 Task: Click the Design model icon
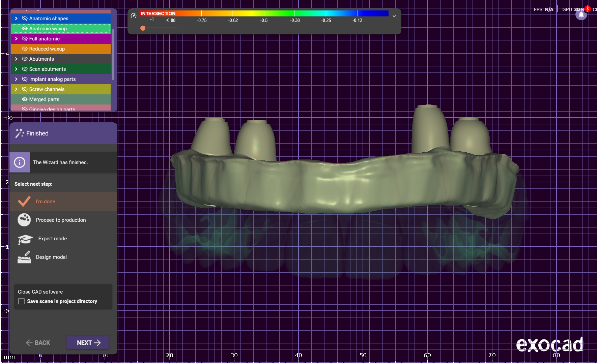pyautogui.click(x=24, y=257)
